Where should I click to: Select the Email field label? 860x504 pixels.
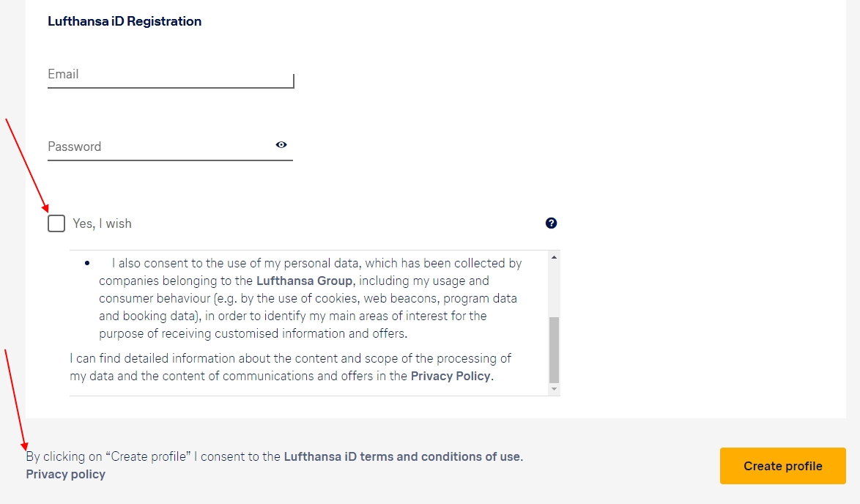(63, 73)
